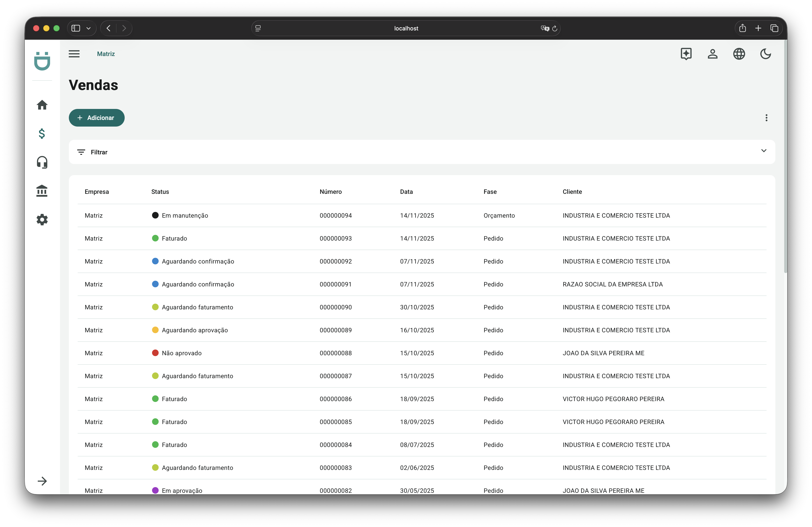Open the gear Settings section
812x527 pixels.
click(42, 220)
